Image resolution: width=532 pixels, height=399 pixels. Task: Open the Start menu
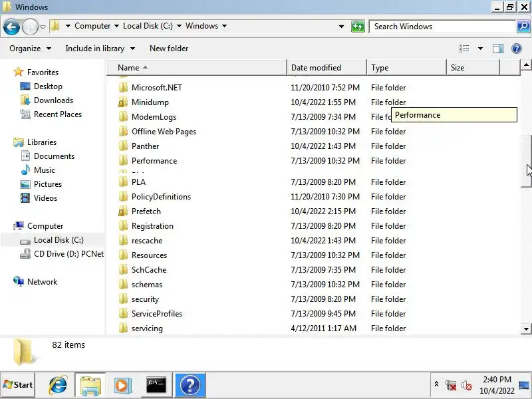pos(18,385)
